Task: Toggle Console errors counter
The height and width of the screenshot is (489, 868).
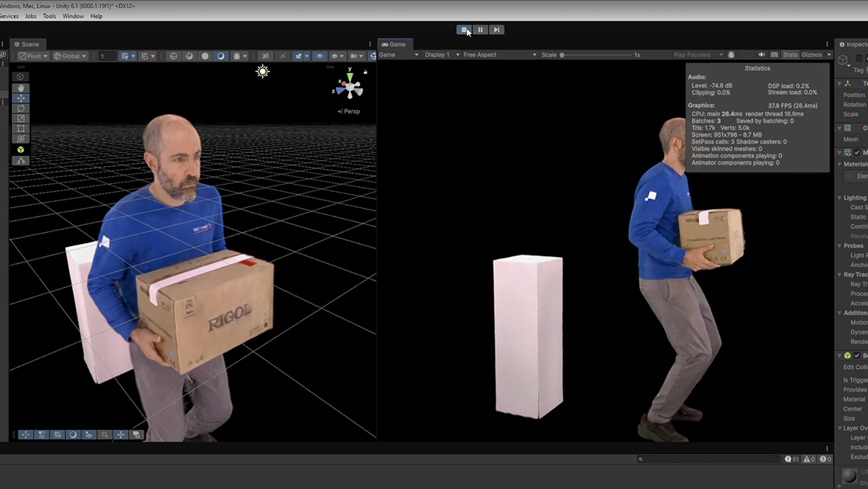Action: pos(825,459)
